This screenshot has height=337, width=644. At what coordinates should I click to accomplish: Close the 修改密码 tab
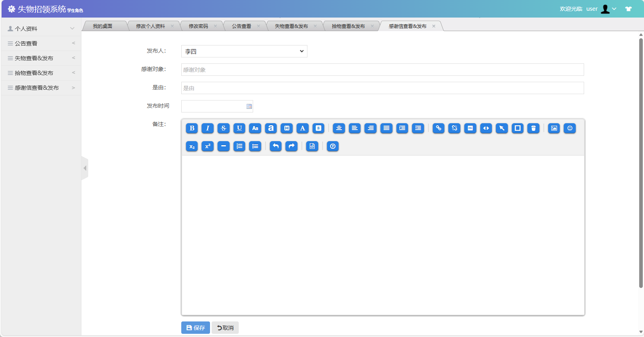pyautogui.click(x=215, y=26)
